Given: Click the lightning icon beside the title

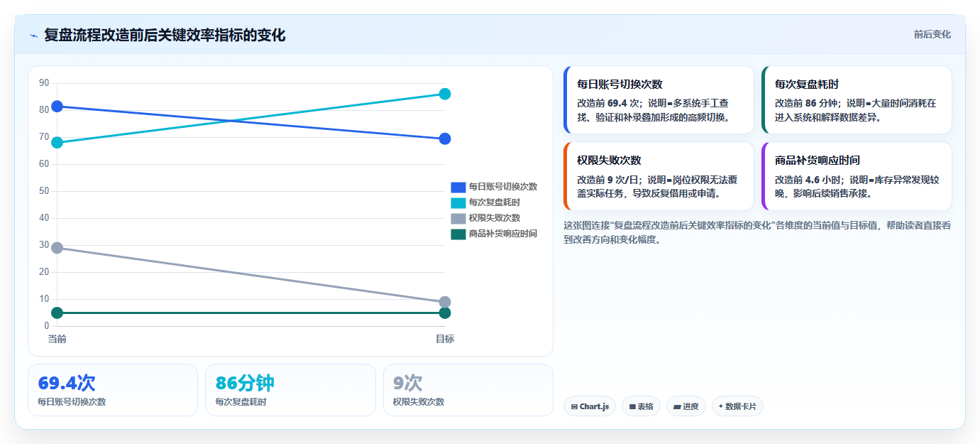Looking at the screenshot, I should (x=33, y=36).
